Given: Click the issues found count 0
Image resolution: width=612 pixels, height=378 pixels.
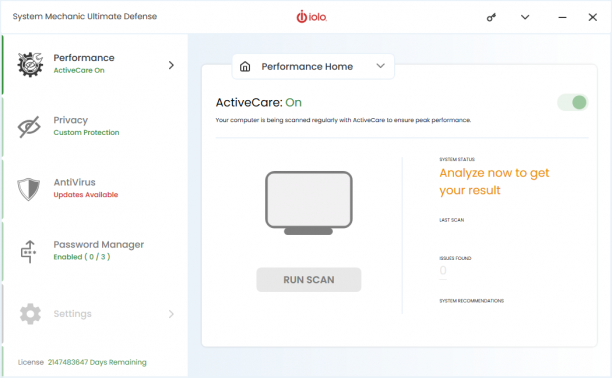Looking at the screenshot, I should click(x=443, y=270).
